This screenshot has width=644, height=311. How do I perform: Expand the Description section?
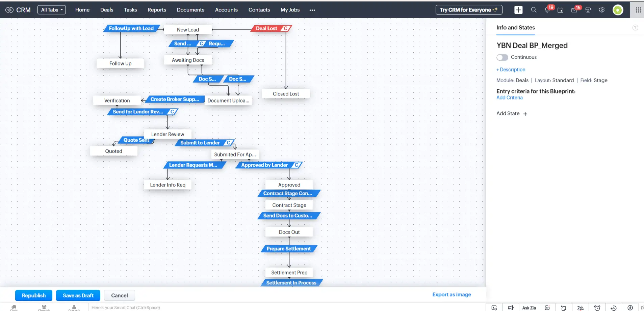coord(511,69)
